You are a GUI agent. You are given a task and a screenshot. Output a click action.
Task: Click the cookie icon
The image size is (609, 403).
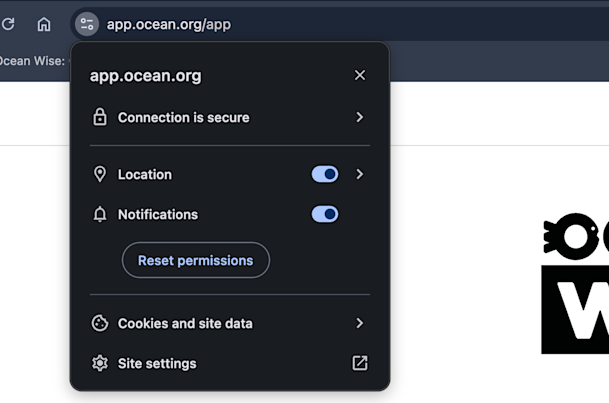[100, 323]
